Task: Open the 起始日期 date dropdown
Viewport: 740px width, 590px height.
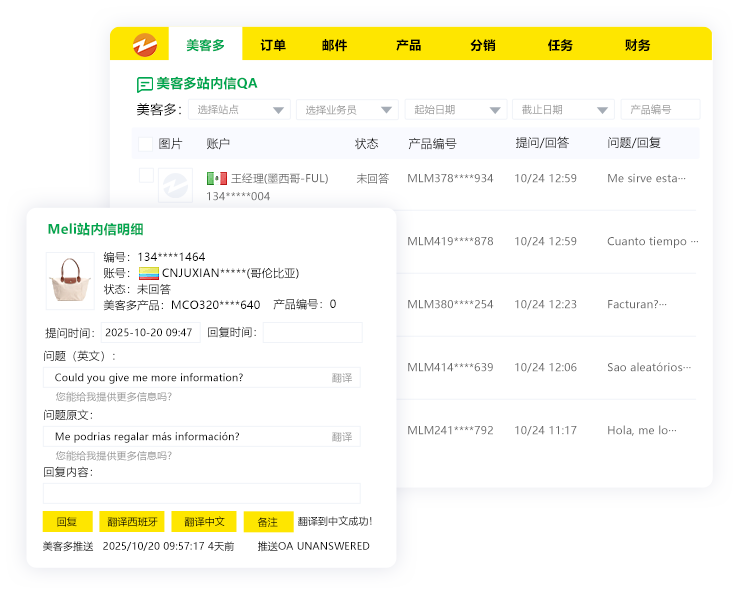Action: coord(456,110)
